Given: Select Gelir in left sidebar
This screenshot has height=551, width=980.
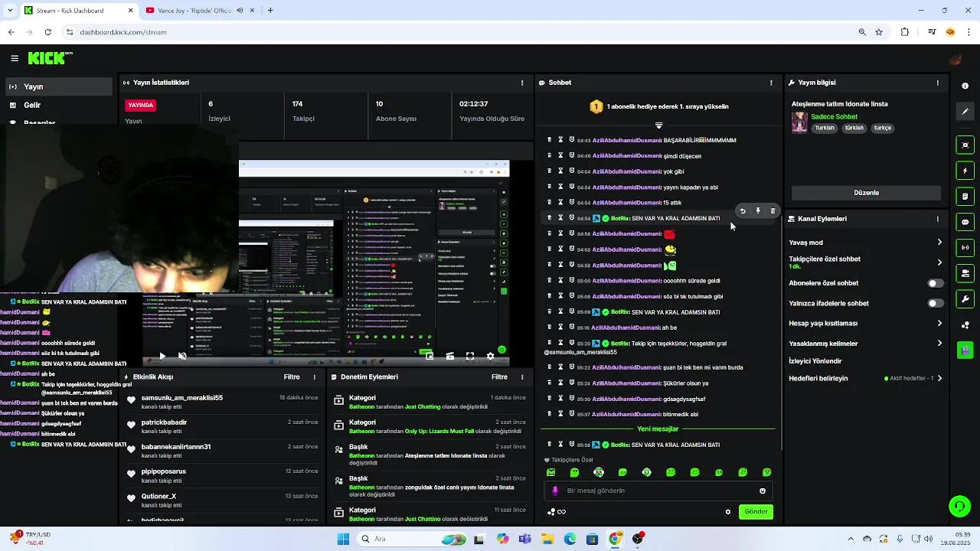Looking at the screenshot, I should 59,106.
